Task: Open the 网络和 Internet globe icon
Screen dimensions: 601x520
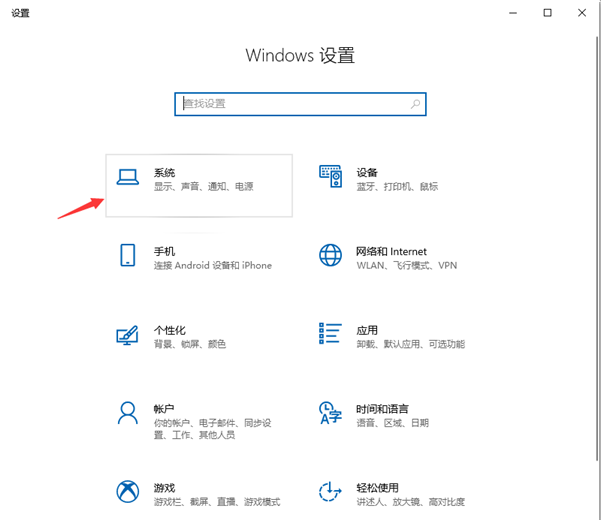Action: pyautogui.click(x=330, y=255)
